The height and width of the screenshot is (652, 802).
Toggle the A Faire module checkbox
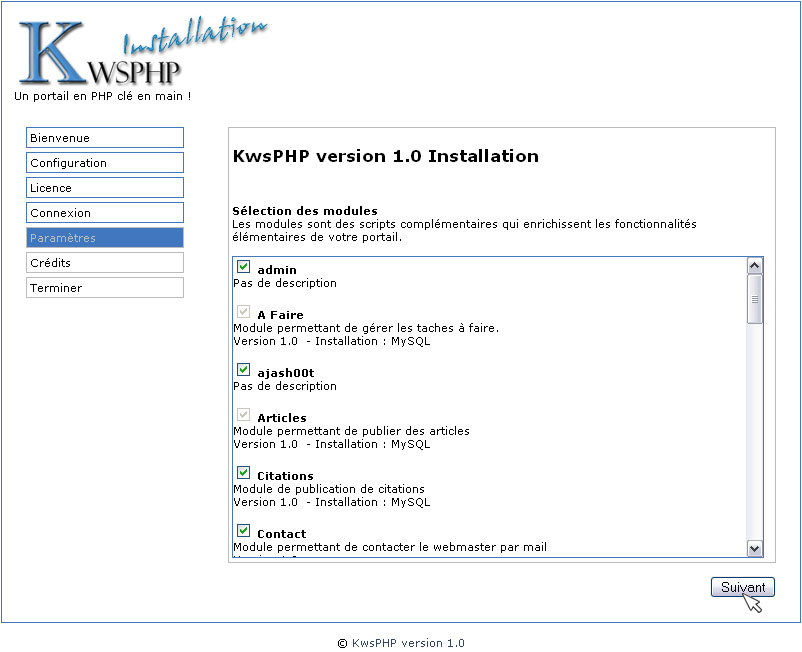(243, 311)
